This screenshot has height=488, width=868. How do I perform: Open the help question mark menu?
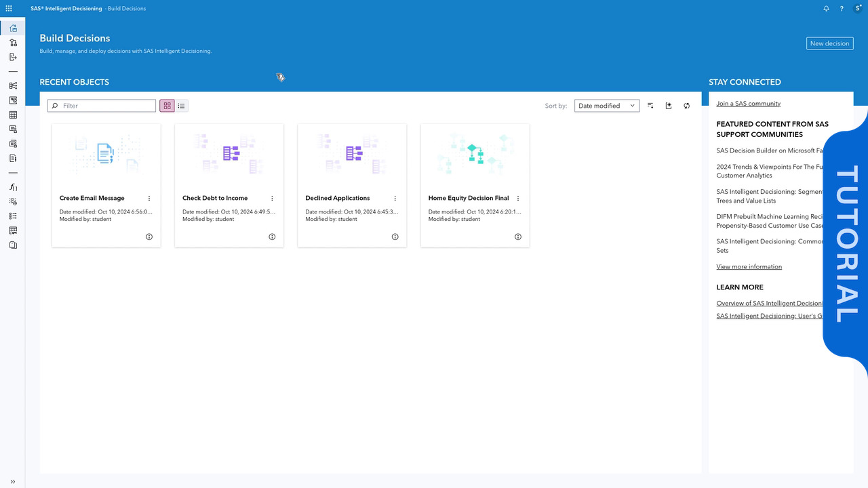tap(842, 9)
